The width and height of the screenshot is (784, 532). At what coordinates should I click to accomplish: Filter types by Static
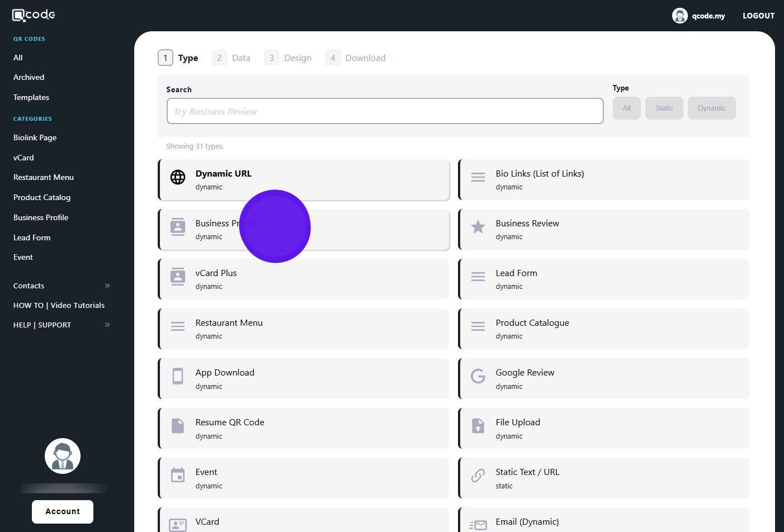tap(664, 108)
